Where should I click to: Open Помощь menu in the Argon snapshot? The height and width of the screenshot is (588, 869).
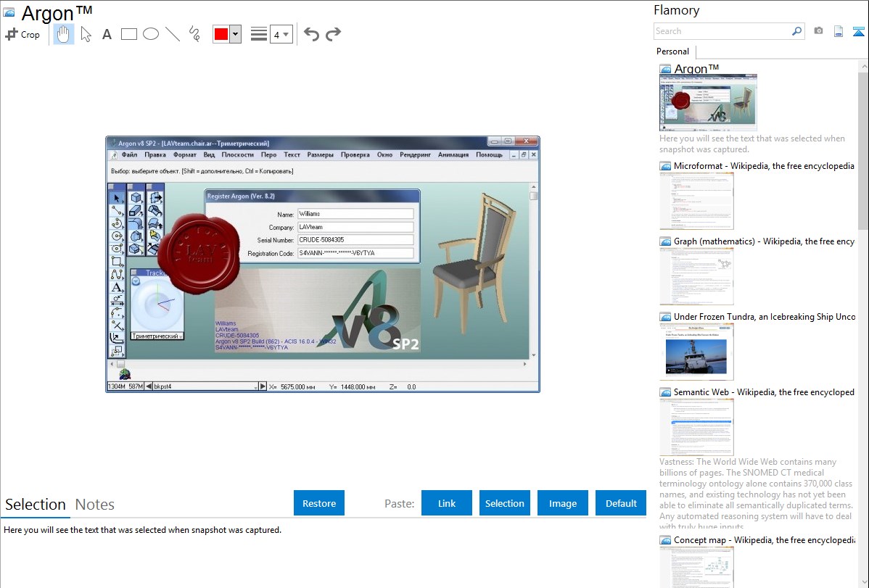[489, 154]
